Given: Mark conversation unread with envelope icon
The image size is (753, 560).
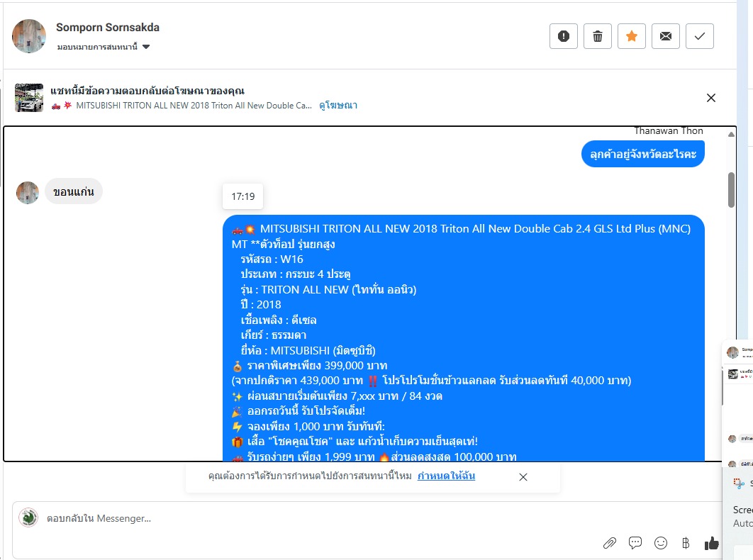Looking at the screenshot, I should coord(666,36).
